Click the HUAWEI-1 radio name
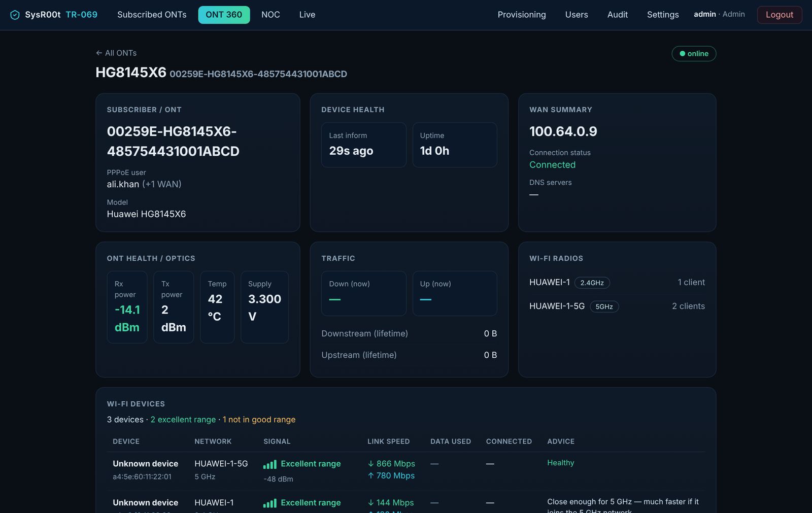The height and width of the screenshot is (513, 812). click(x=550, y=282)
